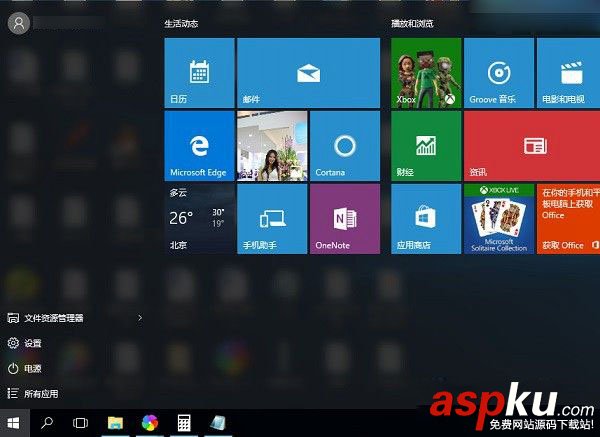The width and height of the screenshot is (600, 437).
Task: Open Task View on the taskbar
Action: point(80,423)
